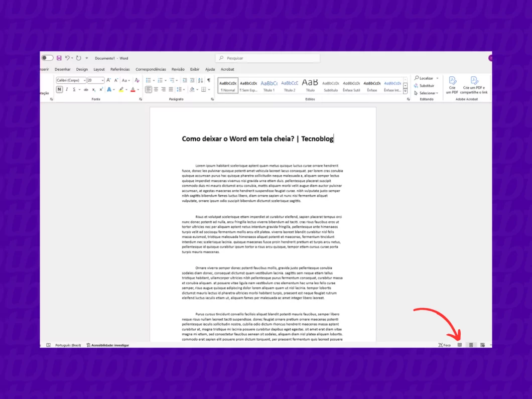Expand the styles gallery with the More arrow
Image resolution: width=532 pixels, height=399 pixels.
(x=406, y=91)
